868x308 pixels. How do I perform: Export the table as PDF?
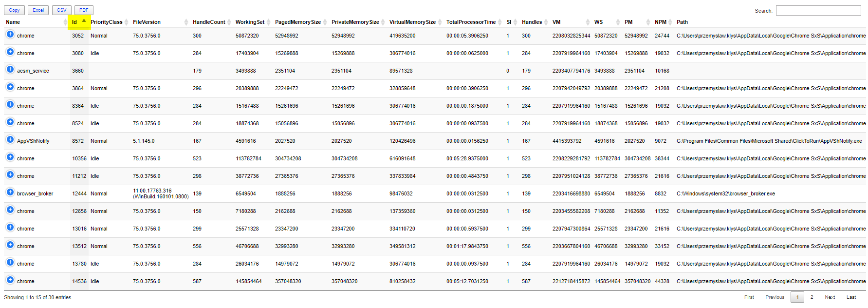(x=84, y=10)
